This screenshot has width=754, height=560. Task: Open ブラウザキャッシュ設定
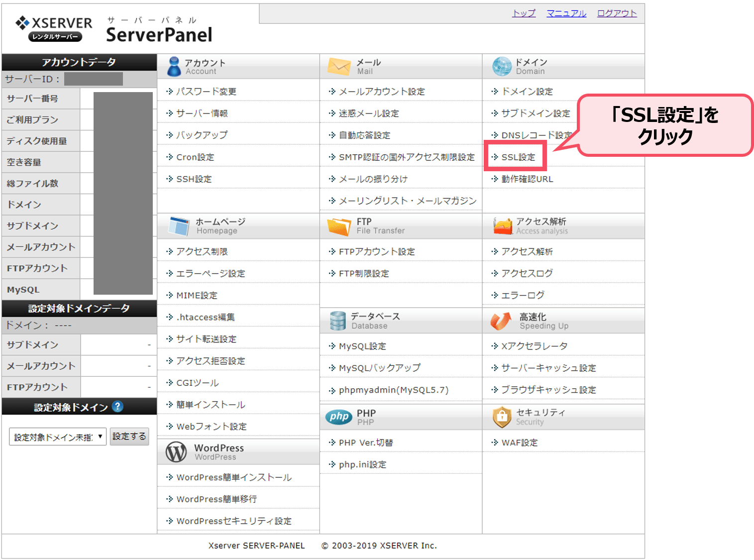pos(548,390)
